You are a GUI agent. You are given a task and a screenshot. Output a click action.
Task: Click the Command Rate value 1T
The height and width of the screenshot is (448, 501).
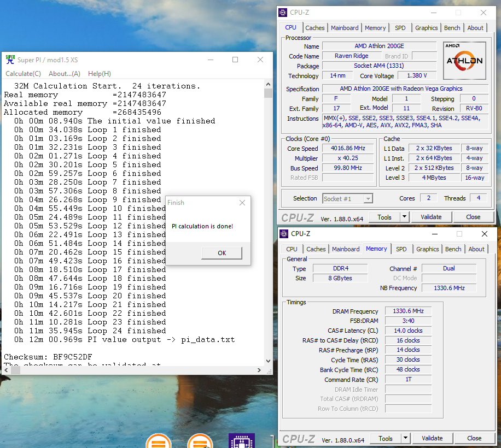408,379
